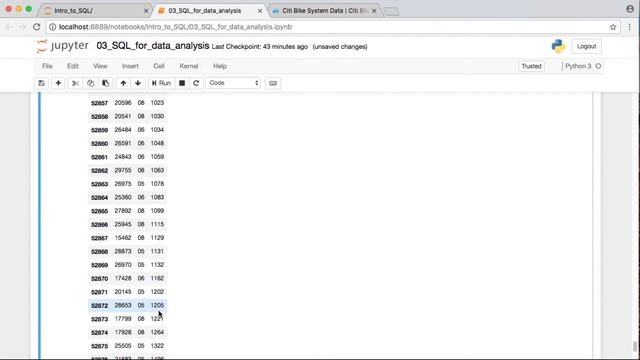640x360 pixels.
Task: Open the Edit menu
Action: point(73,66)
